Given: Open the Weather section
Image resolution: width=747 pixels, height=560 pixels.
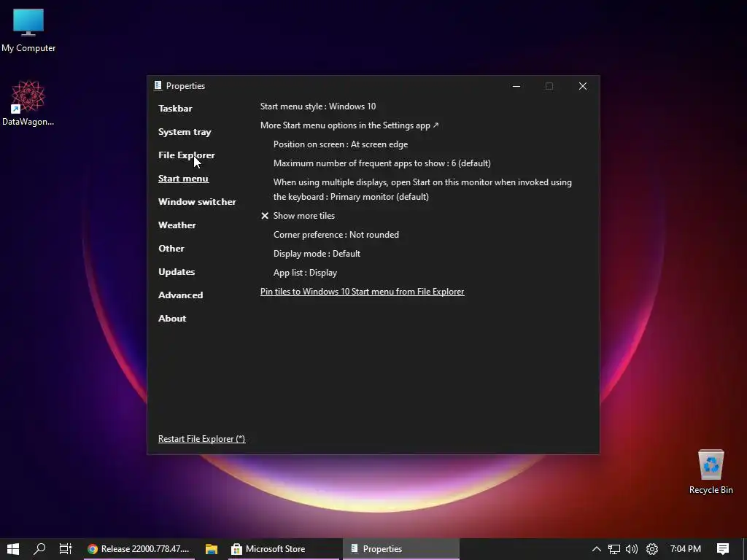Looking at the screenshot, I should click(177, 225).
